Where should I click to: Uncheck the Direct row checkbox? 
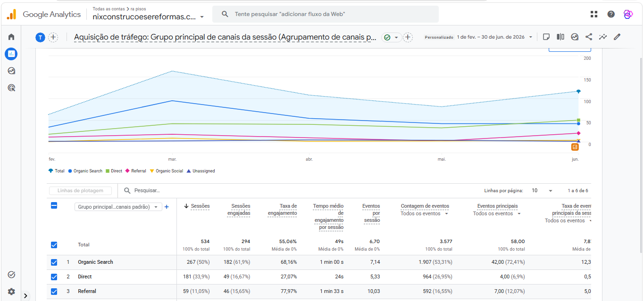click(x=54, y=277)
